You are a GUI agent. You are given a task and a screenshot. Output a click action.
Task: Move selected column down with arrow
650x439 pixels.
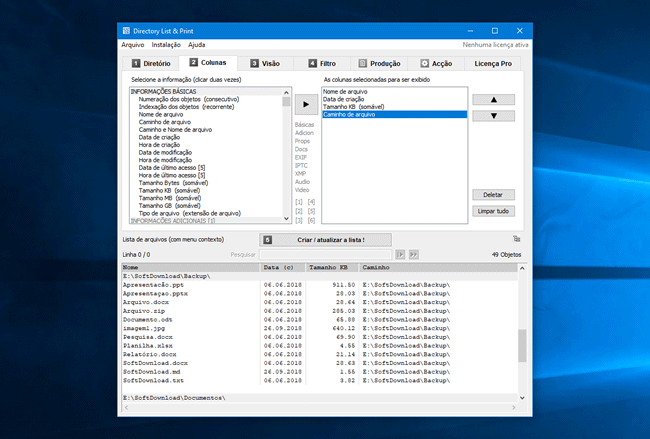pyautogui.click(x=493, y=116)
